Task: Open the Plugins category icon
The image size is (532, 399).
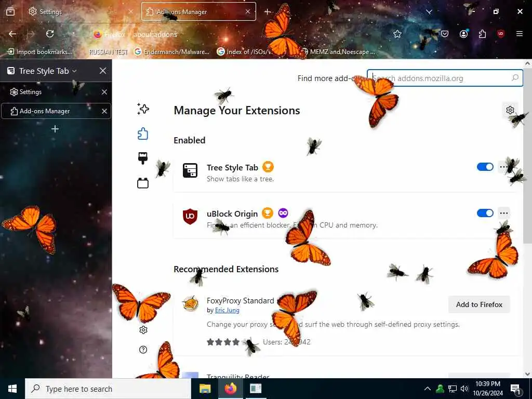Action: pyautogui.click(x=143, y=183)
